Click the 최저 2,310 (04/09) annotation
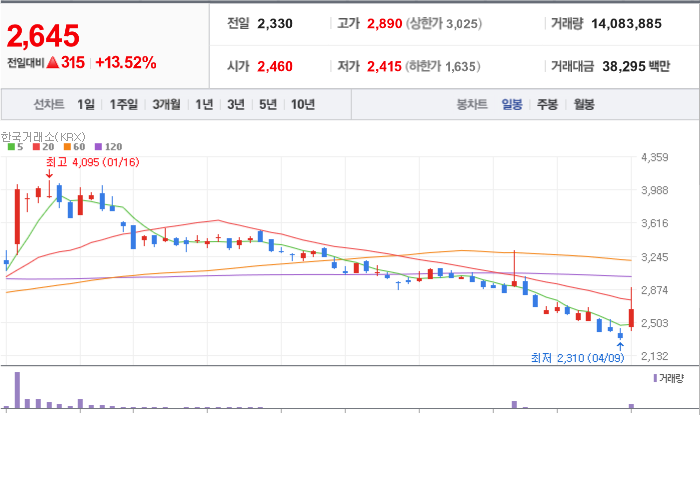This screenshot has width=700, height=490. 578,358
